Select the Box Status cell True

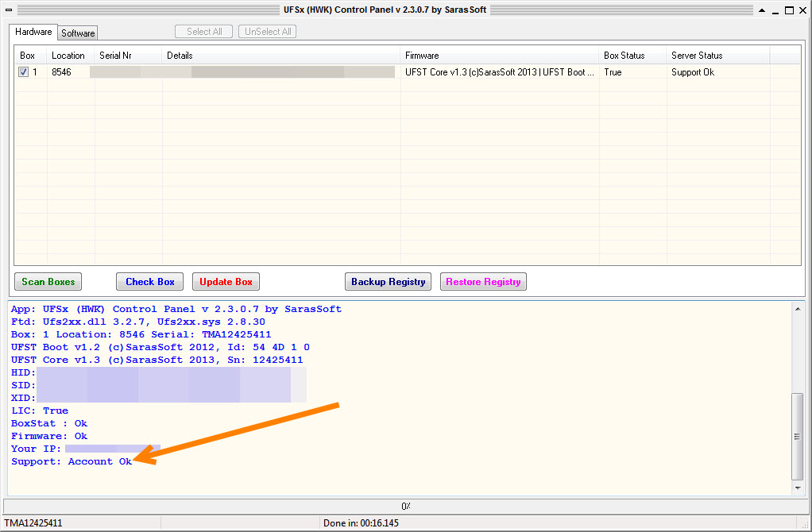coord(613,72)
